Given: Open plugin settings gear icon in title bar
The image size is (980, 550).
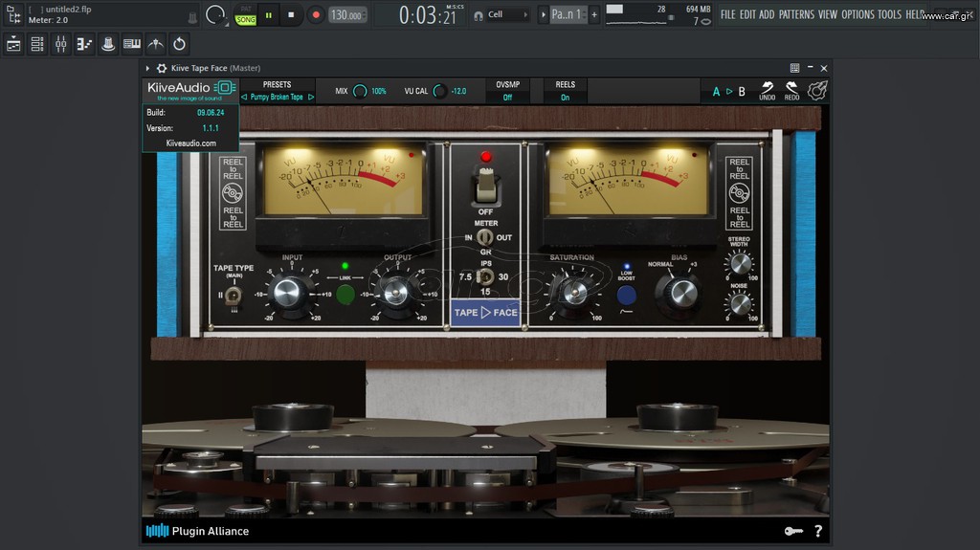Looking at the screenshot, I should click(161, 68).
